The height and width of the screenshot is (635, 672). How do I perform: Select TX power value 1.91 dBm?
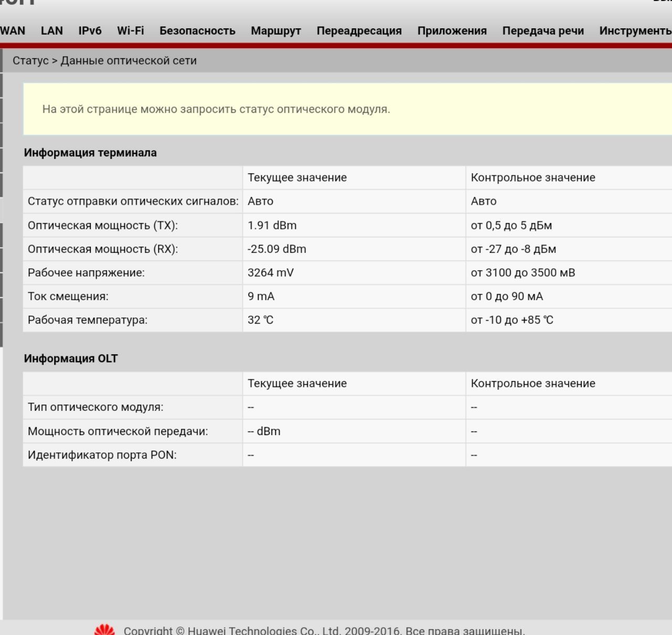click(272, 225)
